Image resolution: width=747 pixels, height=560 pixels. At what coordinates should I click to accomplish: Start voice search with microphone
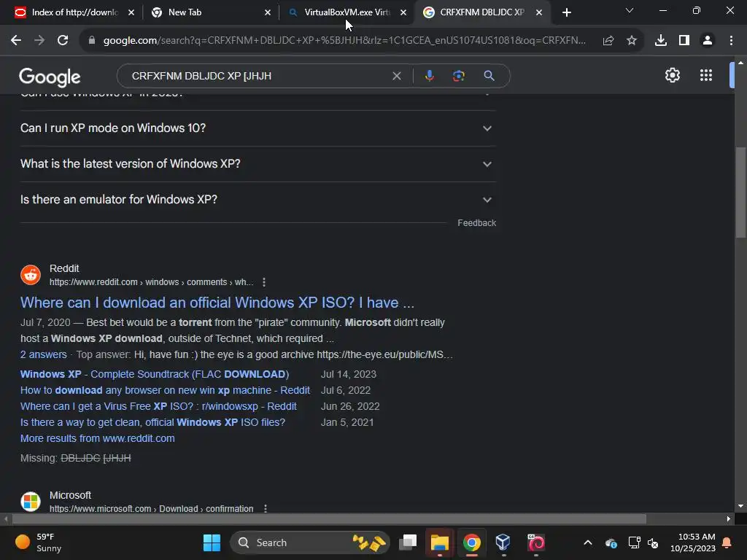[x=429, y=76]
